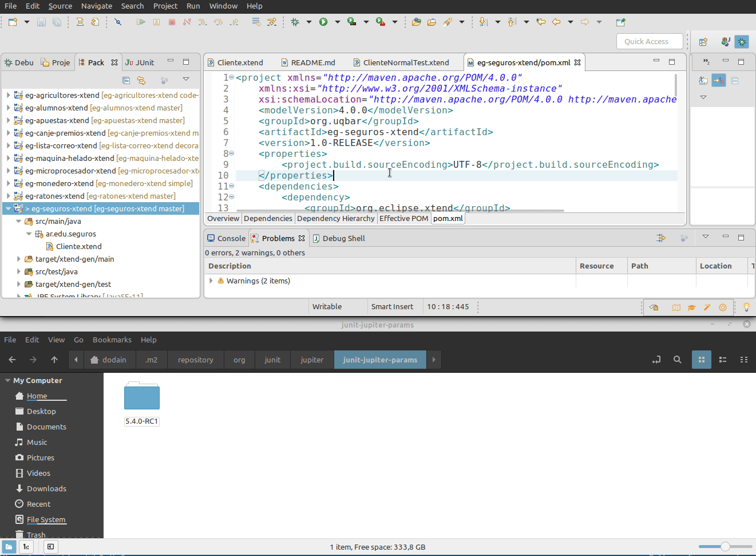Switch file manager to icon view
This screenshot has height=556, width=756.
click(x=702, y=360)
